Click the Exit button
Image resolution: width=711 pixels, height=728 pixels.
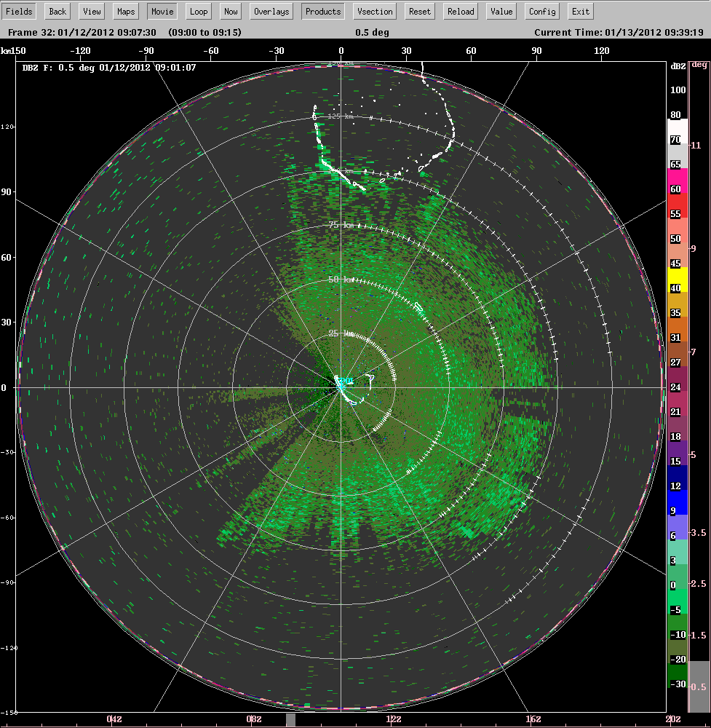click(x=579, y=11)
